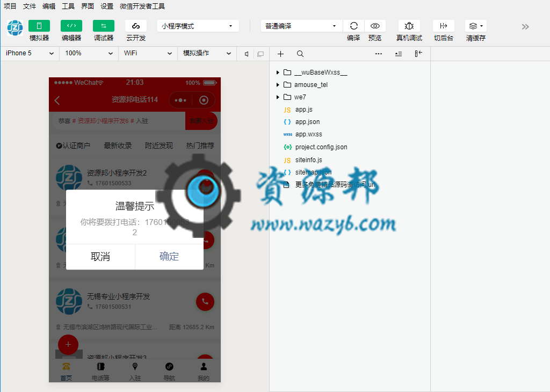Toggle the 调试器 debugger panel button

pyautogui.click(x=104, y=26)
